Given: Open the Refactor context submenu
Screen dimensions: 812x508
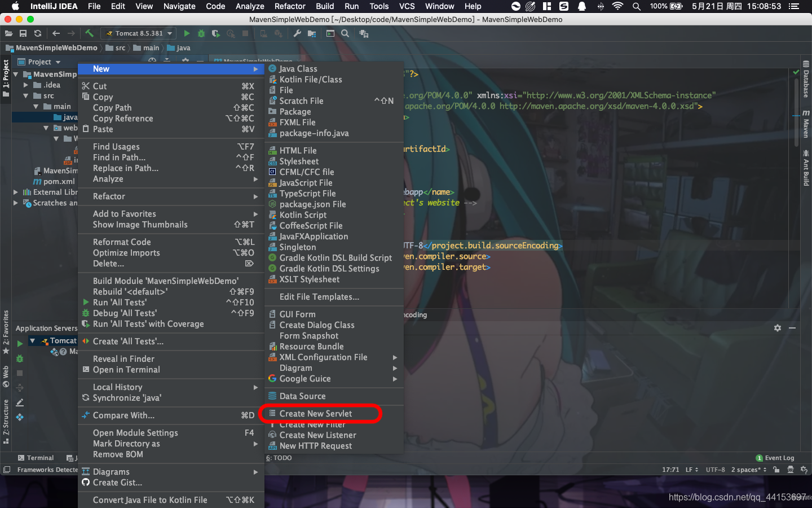Looking at the screenshot, I should [170, 196].
